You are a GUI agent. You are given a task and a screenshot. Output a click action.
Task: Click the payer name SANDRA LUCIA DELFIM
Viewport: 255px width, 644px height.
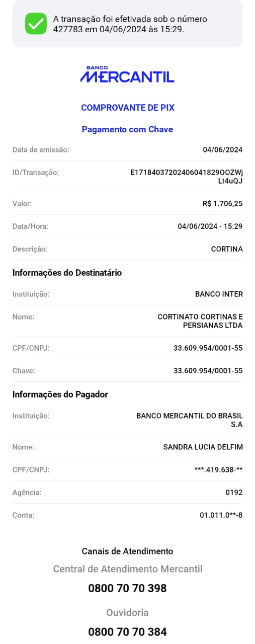pos(203,447)
